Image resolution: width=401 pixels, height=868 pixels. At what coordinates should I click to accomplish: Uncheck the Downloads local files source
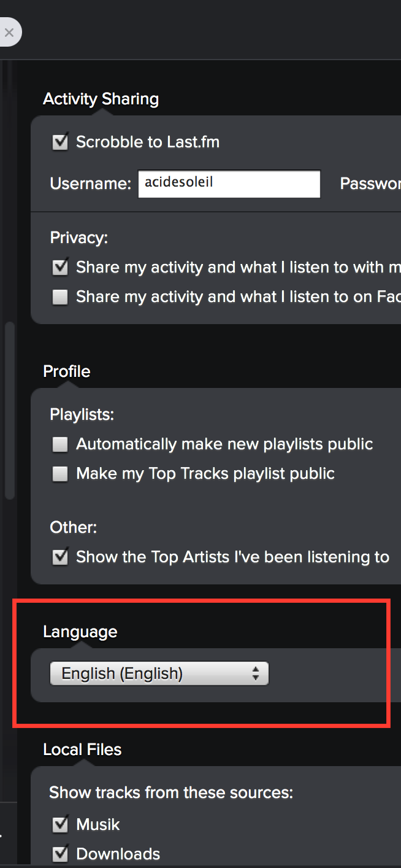60,854
